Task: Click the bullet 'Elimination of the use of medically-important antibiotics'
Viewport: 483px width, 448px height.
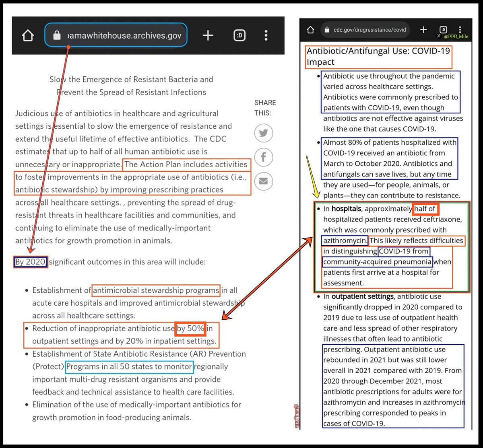Action: click(x=137, y=411)
